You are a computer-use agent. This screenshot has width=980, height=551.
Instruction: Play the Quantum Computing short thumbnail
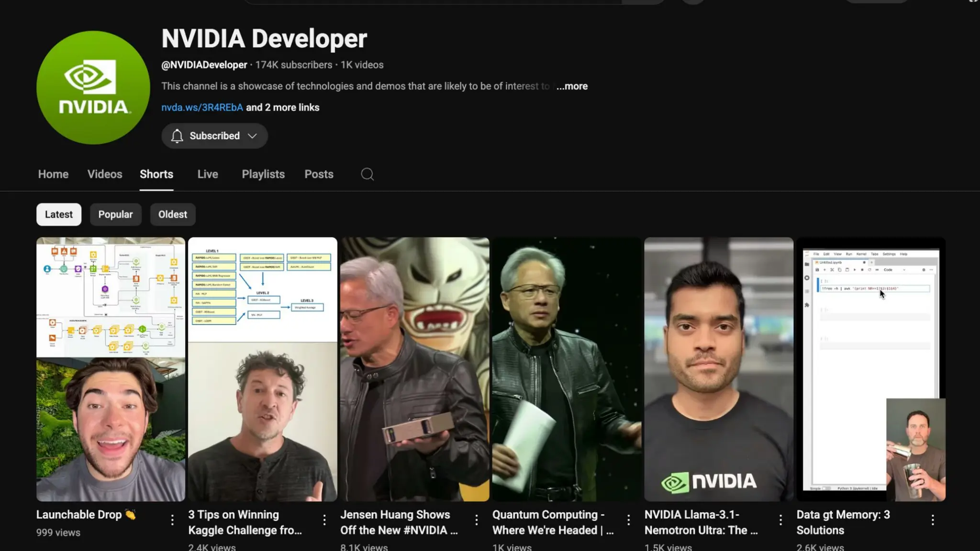click(x=567, y=369)
